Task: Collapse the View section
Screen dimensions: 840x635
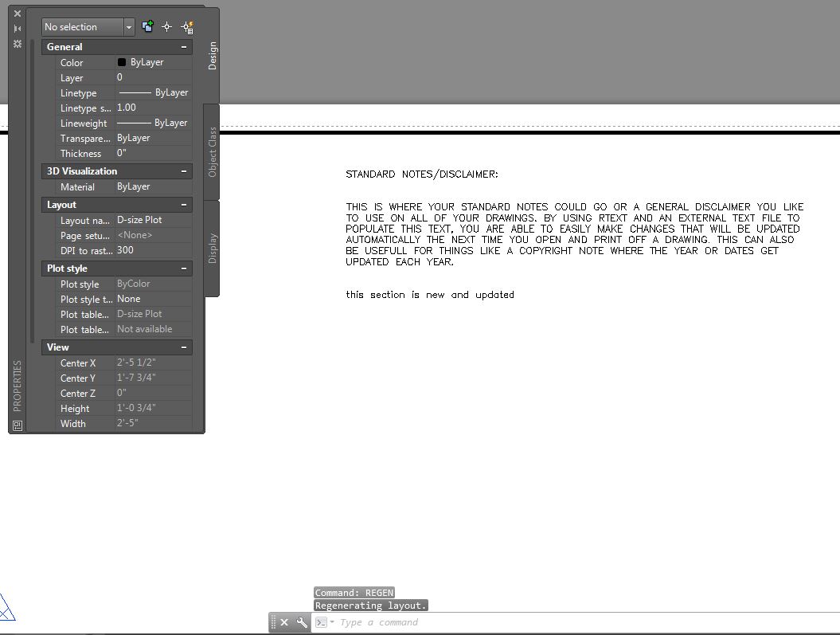Action: [184, 347]
